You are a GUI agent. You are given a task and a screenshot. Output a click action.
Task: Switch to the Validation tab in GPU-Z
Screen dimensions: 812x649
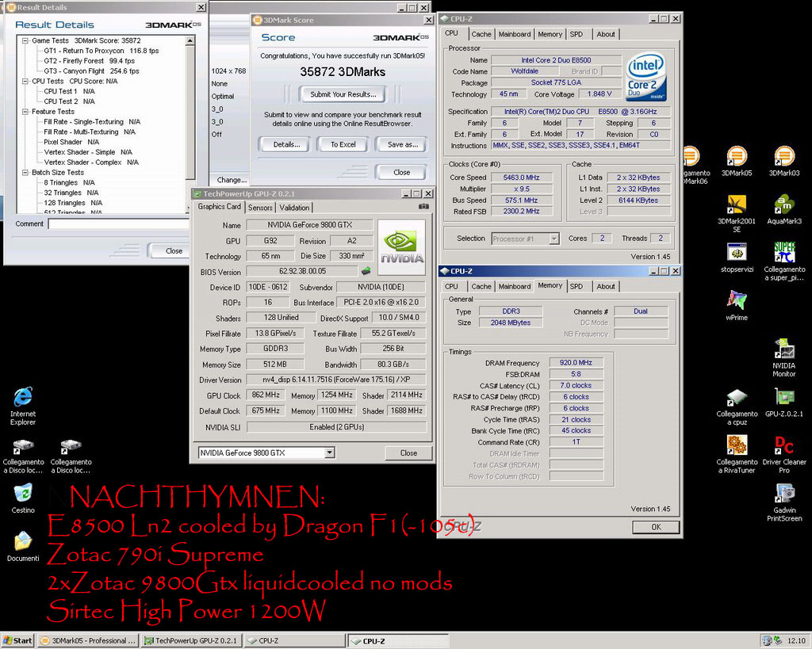pos(294,208)
